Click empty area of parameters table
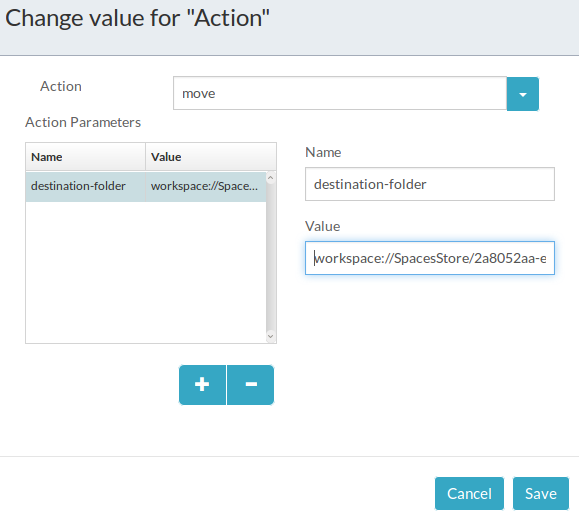This screenshot has height=518, width=579. click(x=146, y=272)
